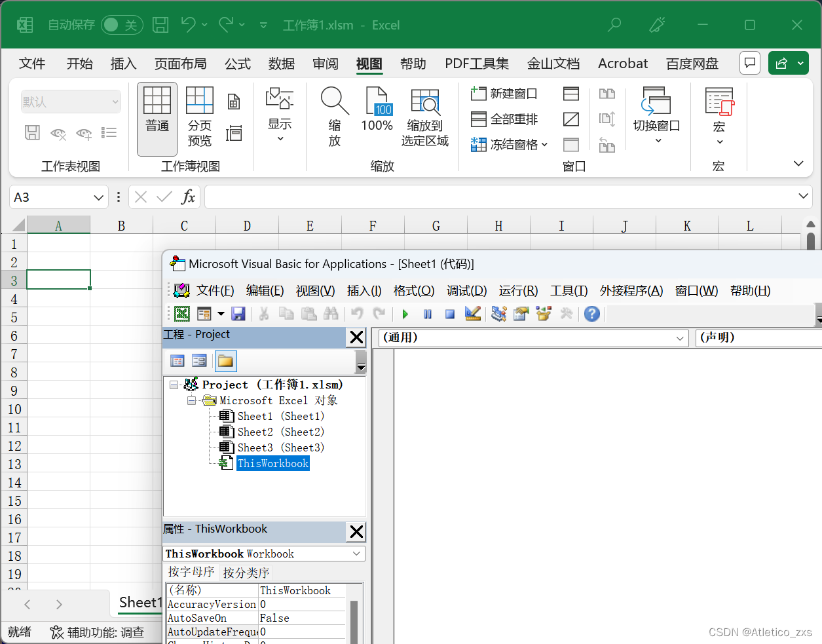
Task: Open Project Explorer icon in VBA toolbar
Action: [x=499, y=314]
